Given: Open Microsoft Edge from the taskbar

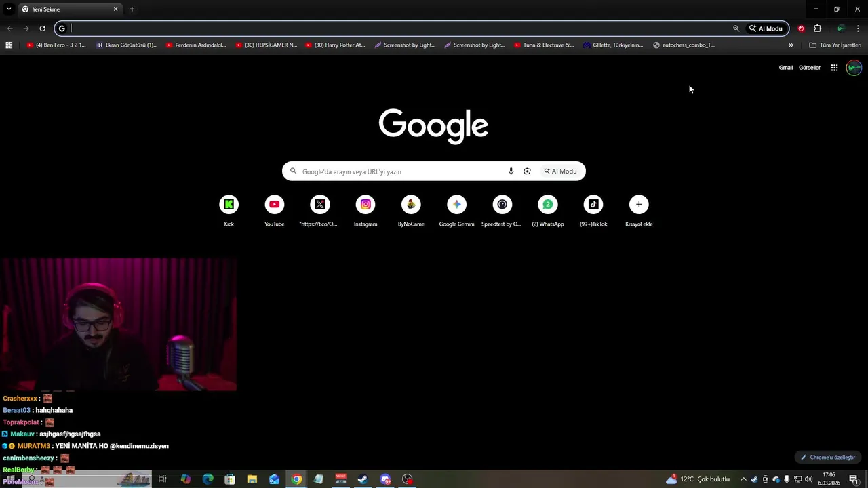Looking at the screenshot, I should tap(208, 479).
